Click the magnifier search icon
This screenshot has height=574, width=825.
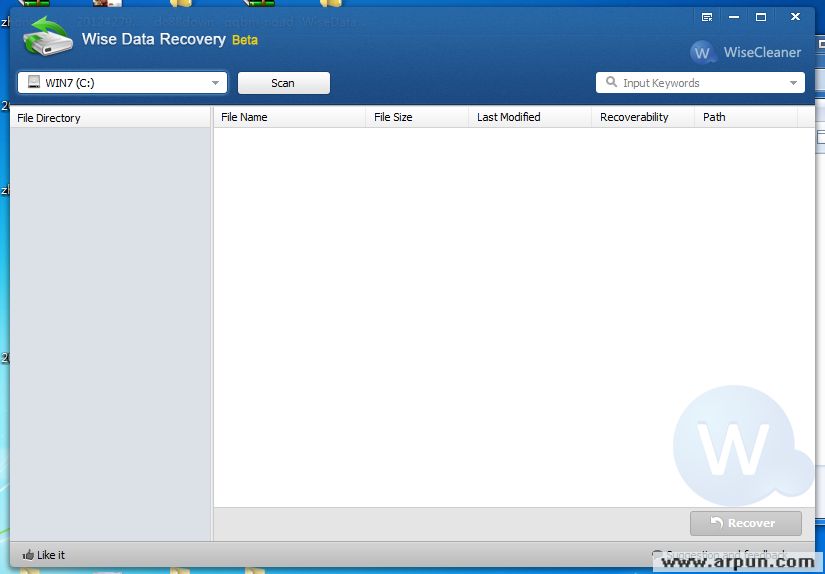pos(611,82)
